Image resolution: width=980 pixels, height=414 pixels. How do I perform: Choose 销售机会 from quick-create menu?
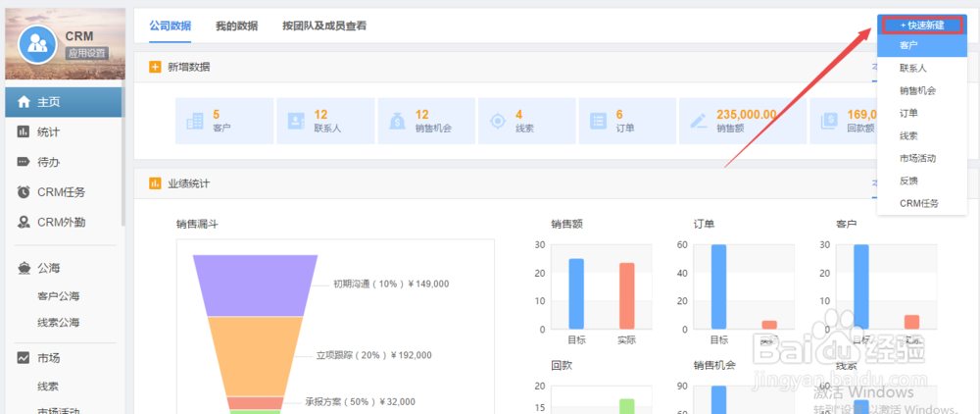click(x=922, y=90)
